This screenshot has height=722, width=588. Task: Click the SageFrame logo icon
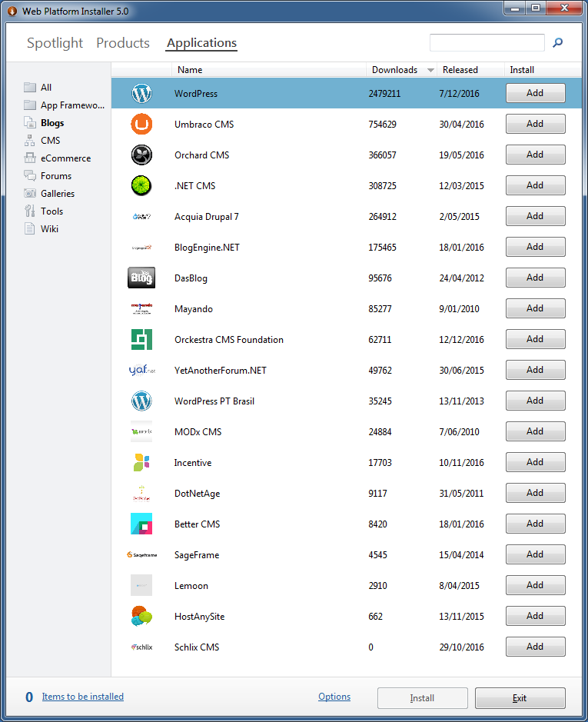point(142,555)
